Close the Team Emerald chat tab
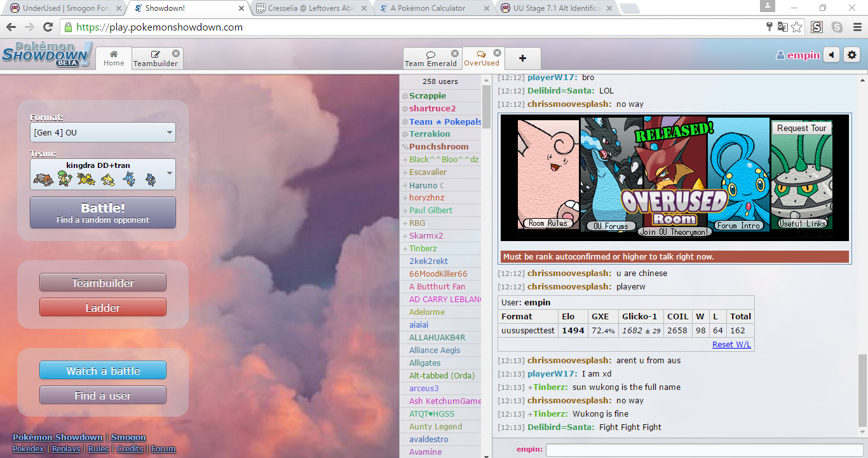Screen dimensions: 868x458 (455, 53)
